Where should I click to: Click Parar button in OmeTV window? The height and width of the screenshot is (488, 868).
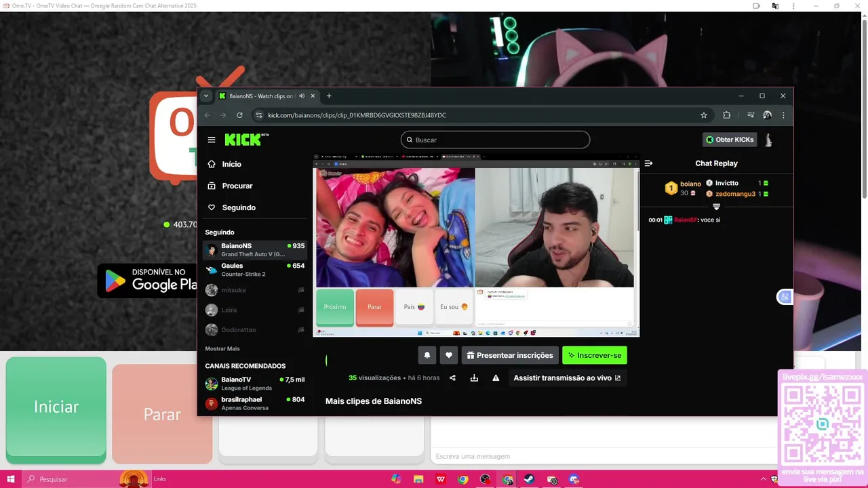pos(162,414)
